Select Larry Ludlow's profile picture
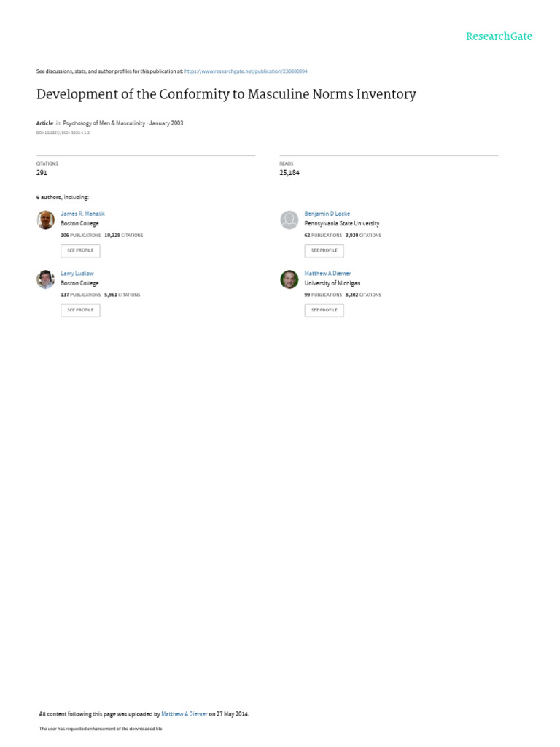Image resolution: width=560 pixels, height=747 pixels. (46, 279)
